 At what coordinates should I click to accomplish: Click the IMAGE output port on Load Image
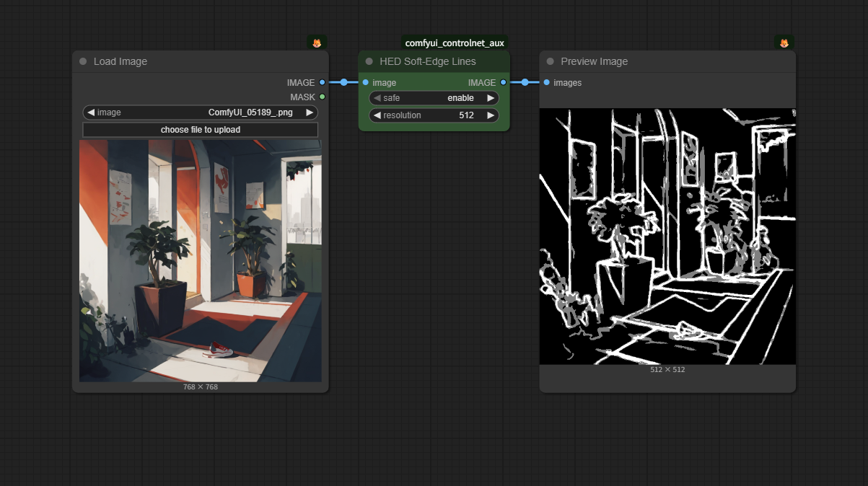point(322,83)
